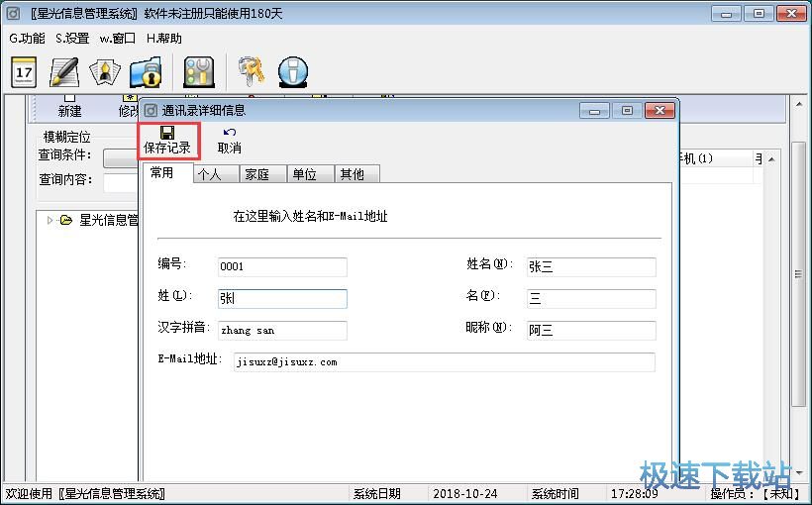
Task: Open the G.功能 menu
Action: tap(27, 39)
